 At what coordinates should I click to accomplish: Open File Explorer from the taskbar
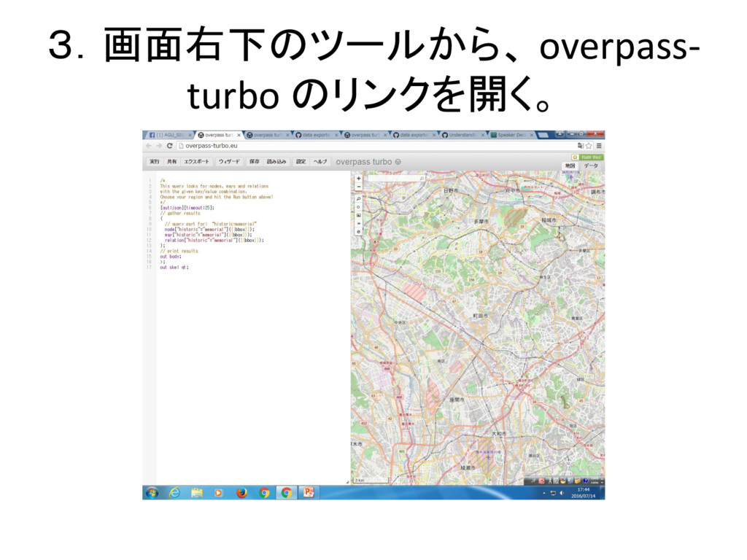197,493
